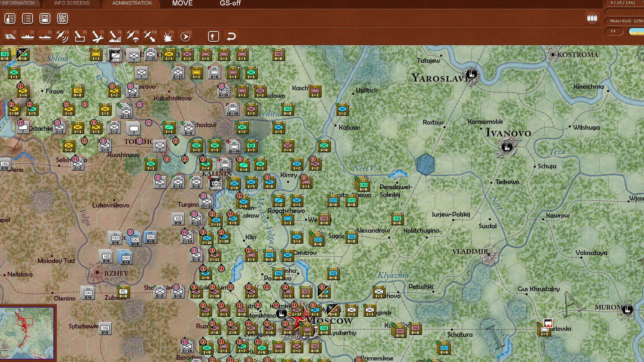
Task: Toggle the GS-off ground support setting
Action: 230,3
